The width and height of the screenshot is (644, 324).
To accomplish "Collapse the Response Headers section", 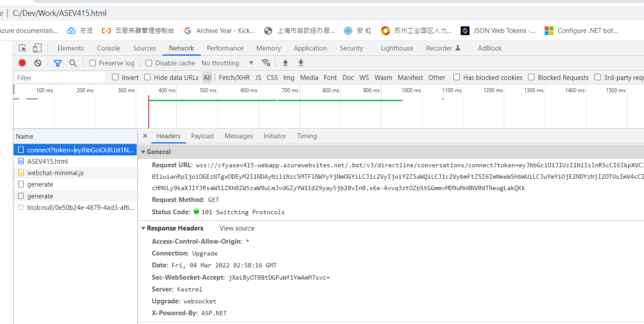I will (143, 228).
